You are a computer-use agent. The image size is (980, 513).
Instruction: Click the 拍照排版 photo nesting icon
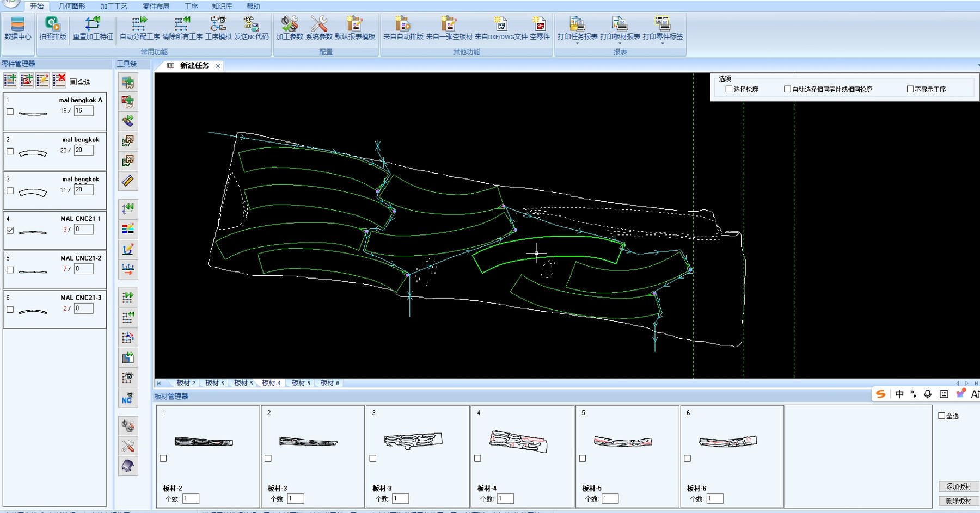tap(53, 28)
